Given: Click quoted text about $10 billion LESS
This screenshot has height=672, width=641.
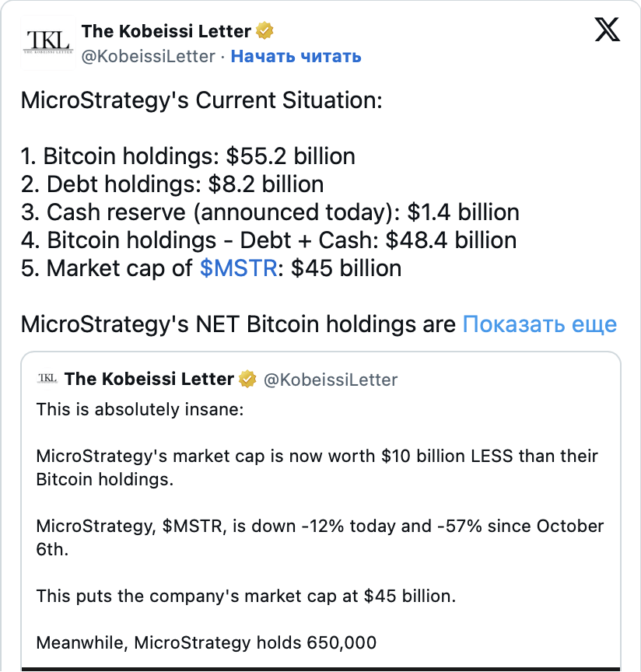Looking at the screenshot, I should coord(317,457).
